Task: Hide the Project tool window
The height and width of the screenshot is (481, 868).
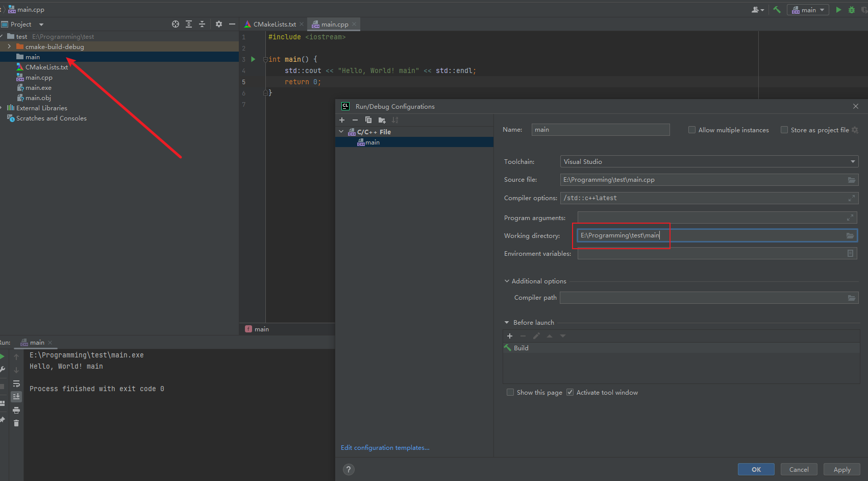Action: (232, 24)
